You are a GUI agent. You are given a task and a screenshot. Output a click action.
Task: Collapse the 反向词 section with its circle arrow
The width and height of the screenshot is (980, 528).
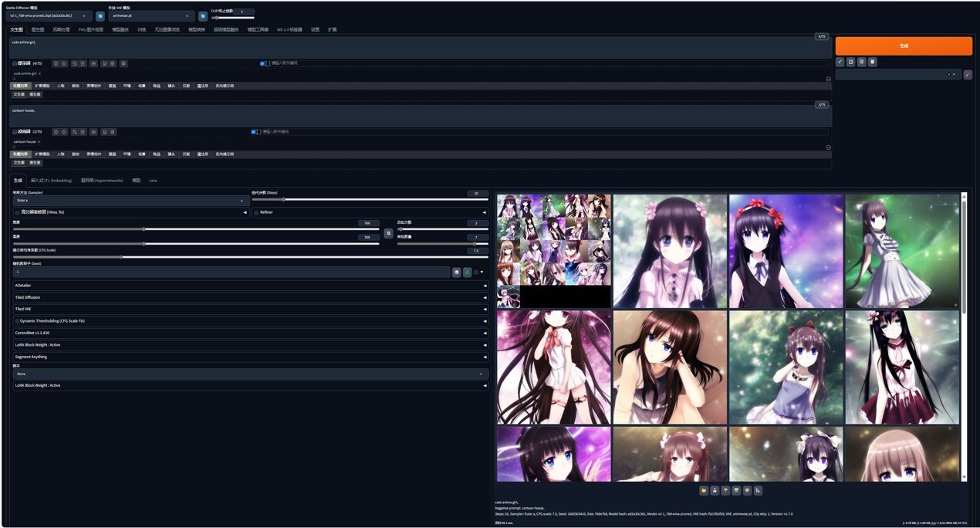pos(15,132)
